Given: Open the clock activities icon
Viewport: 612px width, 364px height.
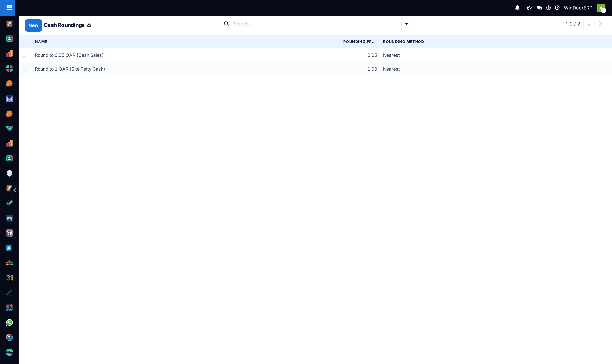Looking at the screenshot, I should tap(557, 8).
